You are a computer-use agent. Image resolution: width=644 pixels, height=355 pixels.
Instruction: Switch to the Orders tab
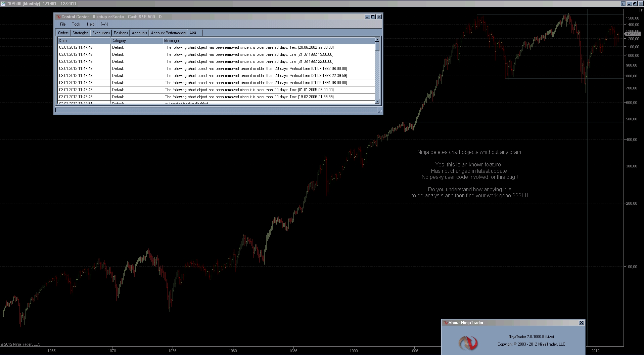[x=63, y=33]
